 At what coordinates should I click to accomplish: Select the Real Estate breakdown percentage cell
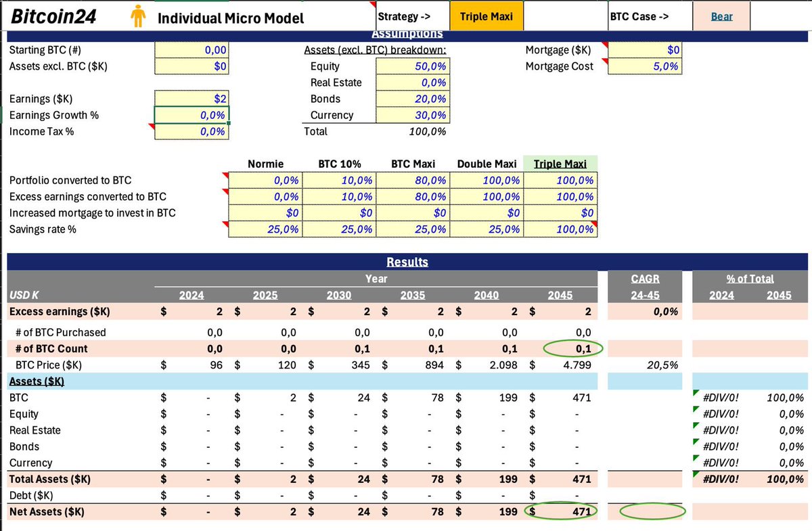coord(413,82)
